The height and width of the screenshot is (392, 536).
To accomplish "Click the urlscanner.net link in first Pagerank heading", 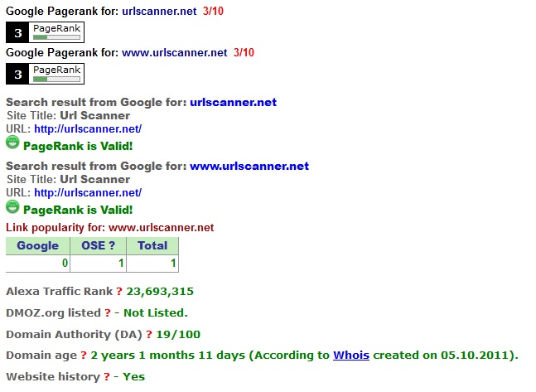I will [x=159, y=11].
